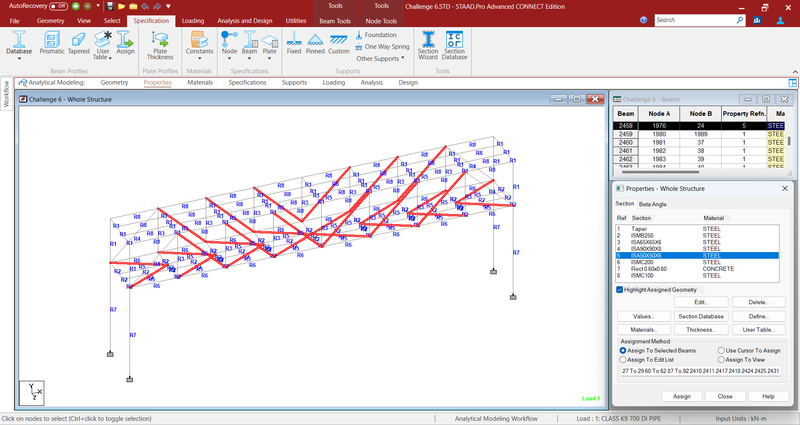Click the Delete button in Properties dialog
This screenshot has height=425, width=800.
point(759,303)
